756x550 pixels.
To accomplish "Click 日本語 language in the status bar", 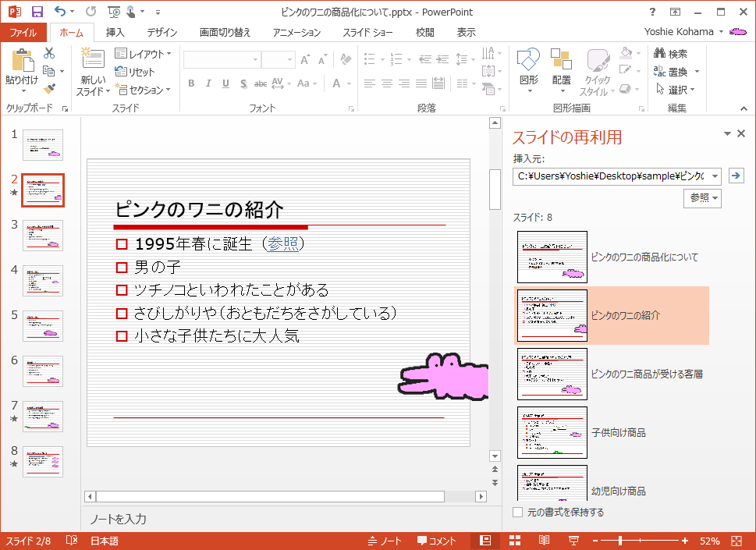I will pos(104,541).
